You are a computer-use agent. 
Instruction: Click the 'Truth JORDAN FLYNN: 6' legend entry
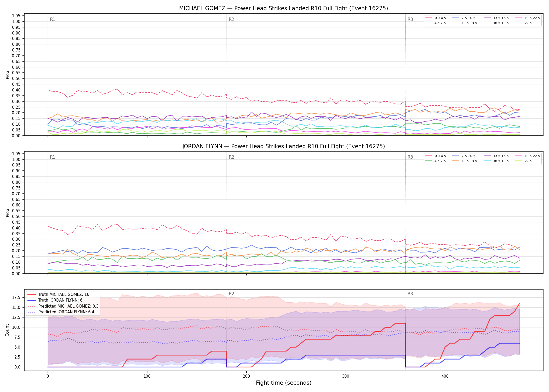point(55,300)
